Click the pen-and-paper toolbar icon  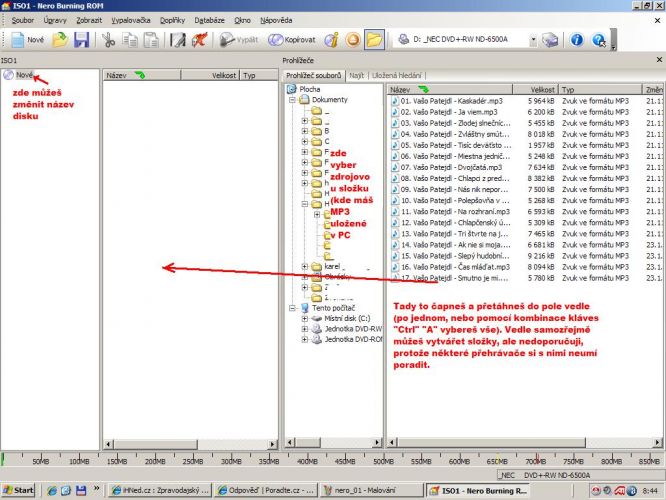point(178,40)
